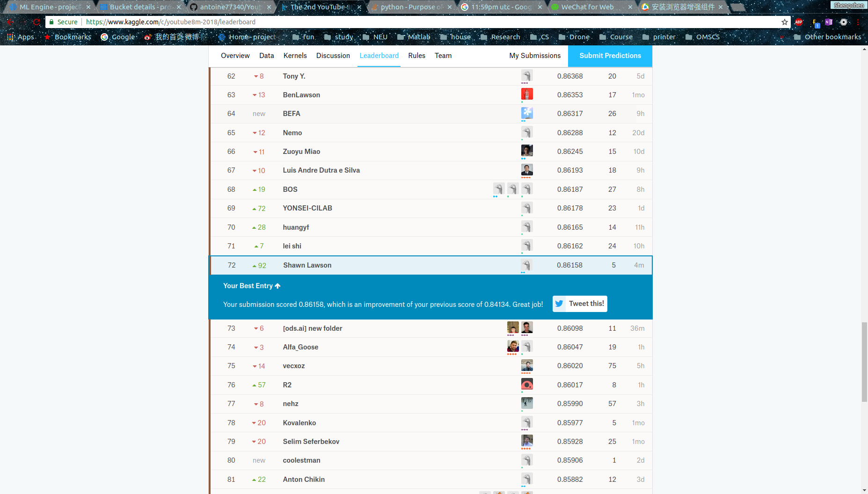Image resolution: width=868 pixels, height=494 pixels.
Task: Click the site security lock icon
Action: [x=51, y=22]
